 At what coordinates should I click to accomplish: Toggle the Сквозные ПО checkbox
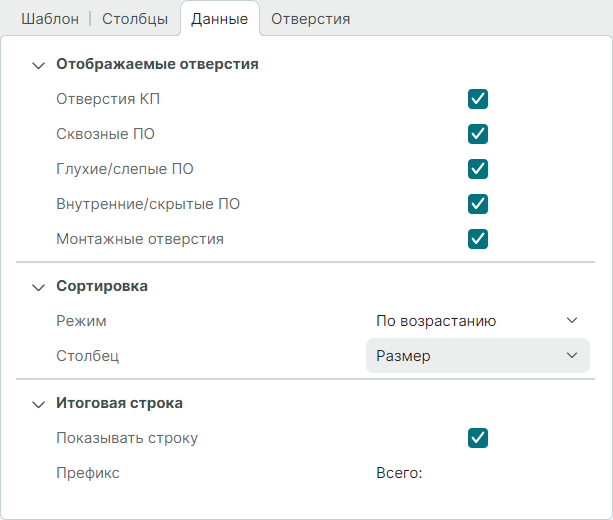tap(478, 134)
